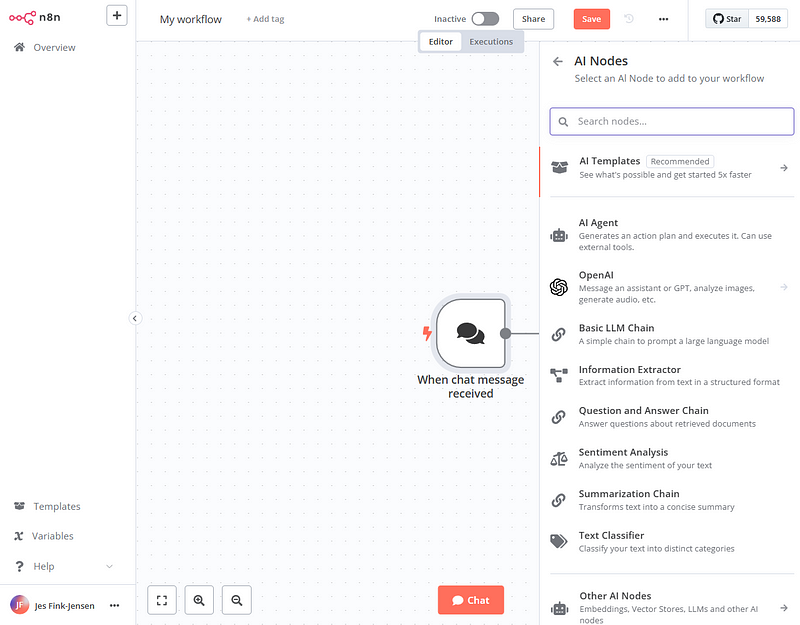Add the AI Agent node
The width and height of the screenshot is (800, 625).
(671, 234)
